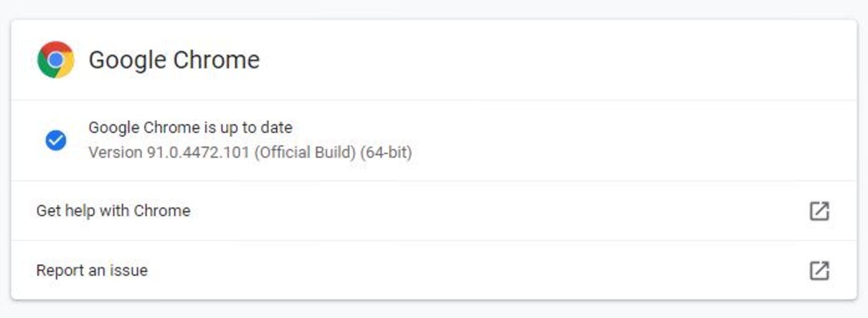
Task: Click the "Report an issue" label
Action: (92, 270)
